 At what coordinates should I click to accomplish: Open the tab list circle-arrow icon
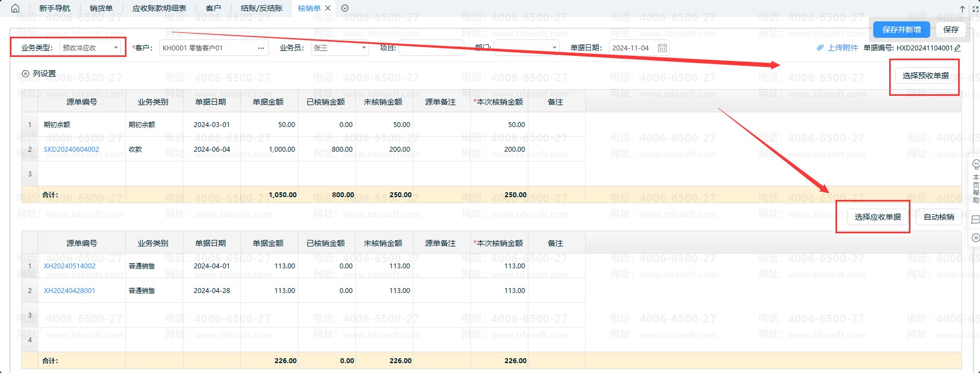345,8
